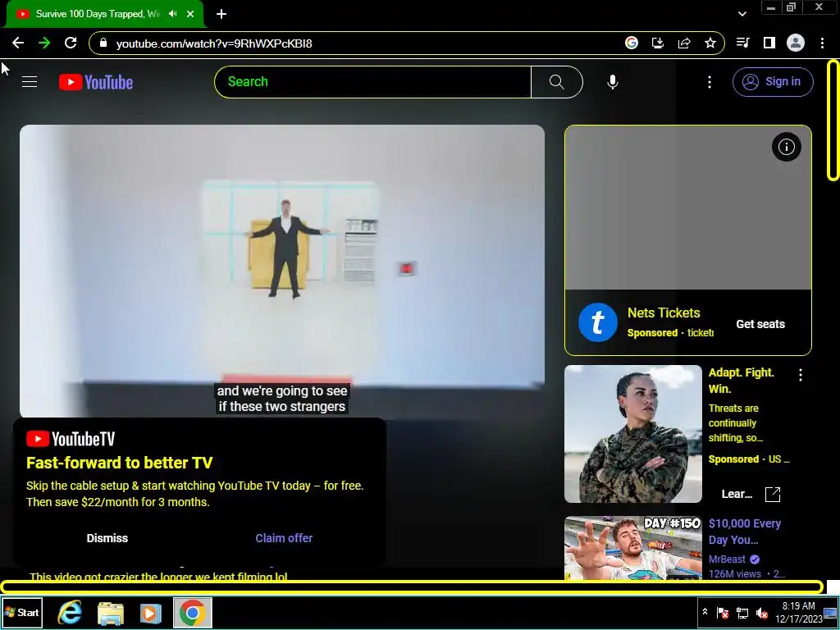Click the search magnifier button

point(557,82)
